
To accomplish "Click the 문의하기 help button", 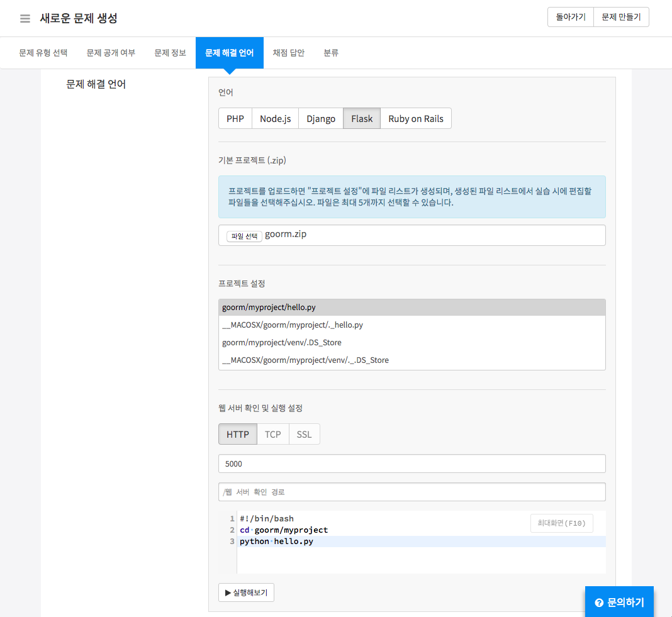I will click(619, 602).
